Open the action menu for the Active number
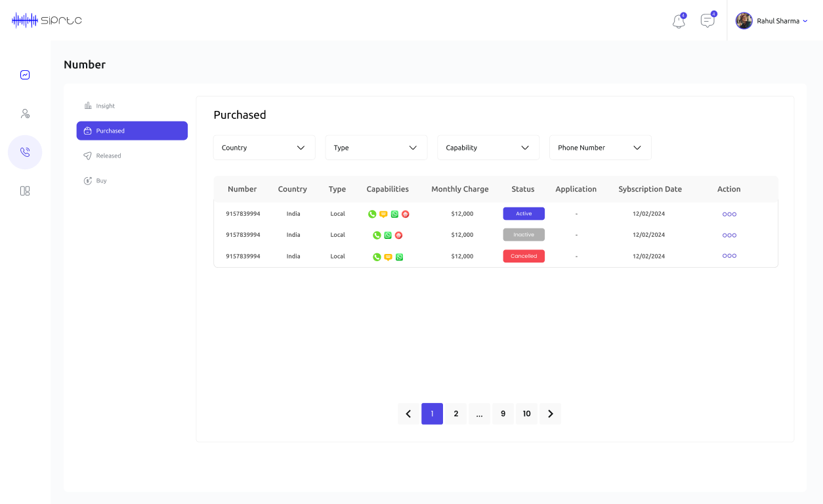Viewport: 823px width, 504px height. [x=729, y=213]
